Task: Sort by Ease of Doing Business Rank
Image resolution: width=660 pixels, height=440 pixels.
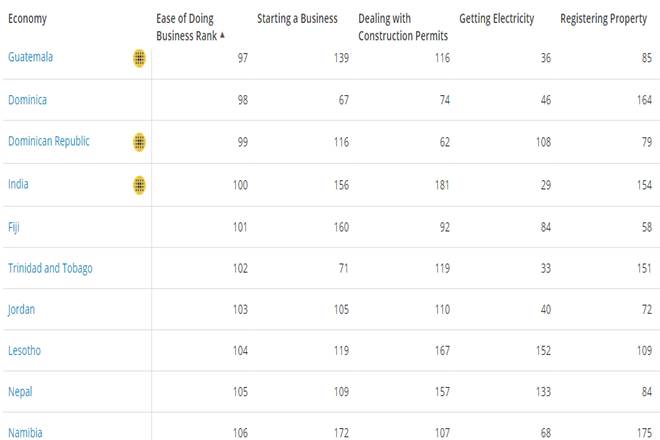Action: pyautogui.click(x=190, y=27)
